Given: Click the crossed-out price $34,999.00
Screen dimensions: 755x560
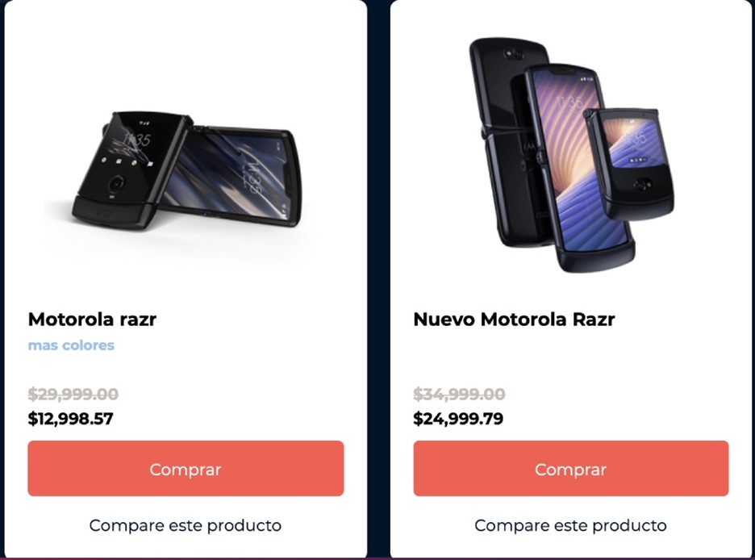Looking at the screenshot, I should pos(459,394).
